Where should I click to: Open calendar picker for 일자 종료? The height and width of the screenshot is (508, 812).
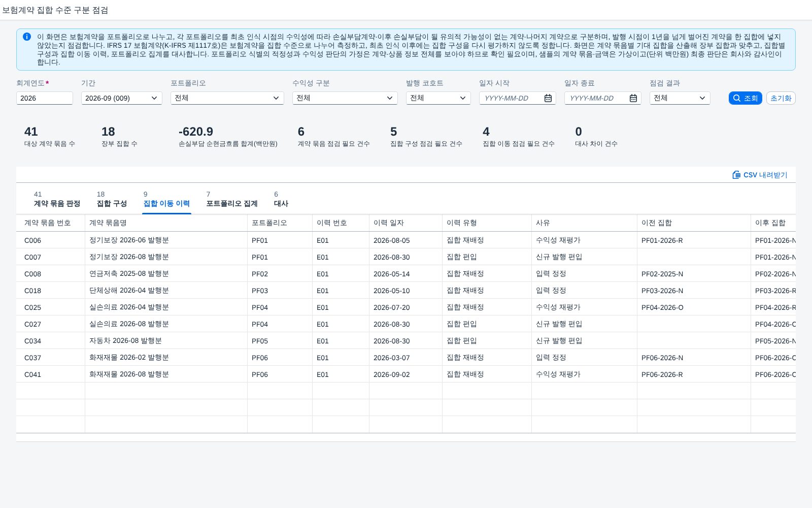point(633,98)
